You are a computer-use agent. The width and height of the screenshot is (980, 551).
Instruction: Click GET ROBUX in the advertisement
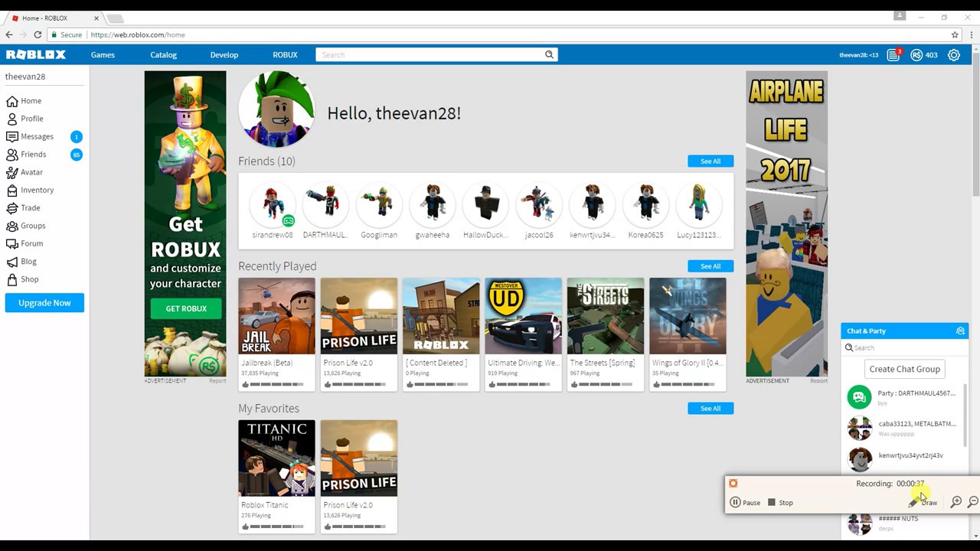point(186,308)
